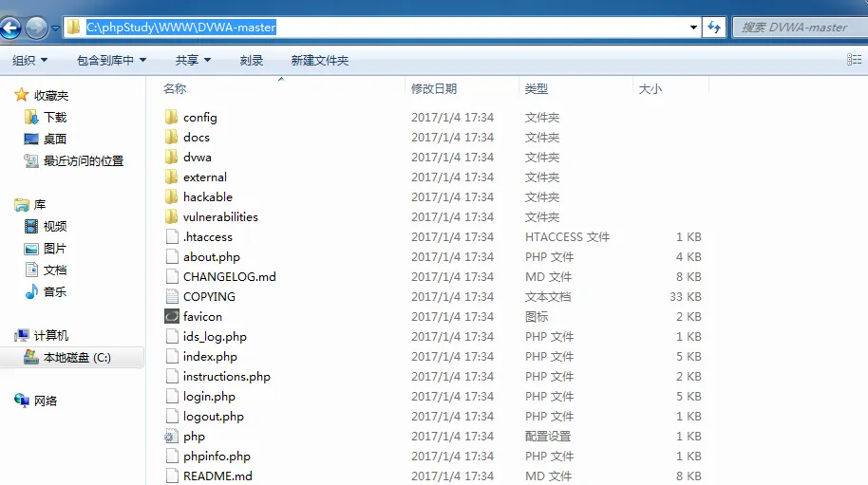Screen dimensions: 868x485
Task: Select the favicon image icon
Action: pyautogui.click(x=172, y=316)
